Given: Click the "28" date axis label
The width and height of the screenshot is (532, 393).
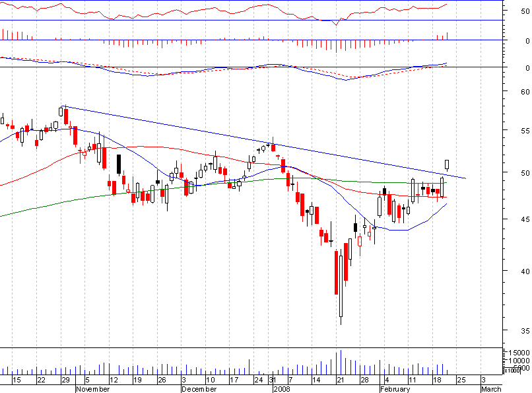Looking at the screenshot, I should click(x=364, y=380).
